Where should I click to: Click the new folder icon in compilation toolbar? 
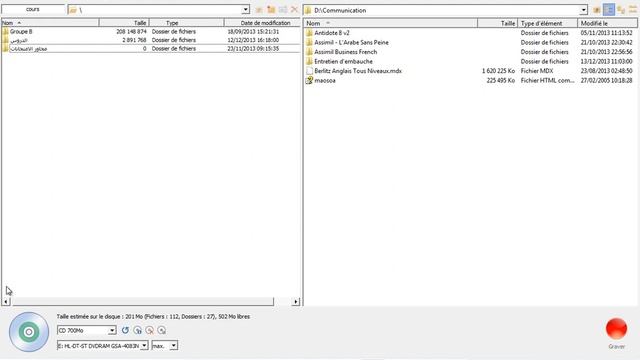click(271, 9)
